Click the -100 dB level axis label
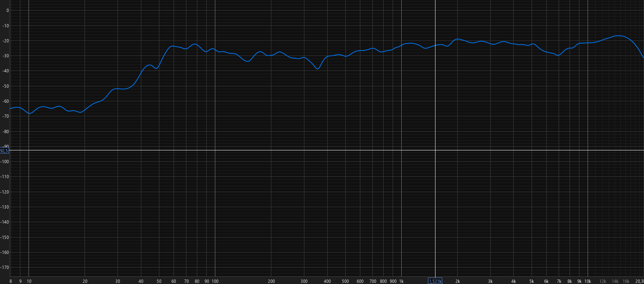Screen dimensions: 644x284 click(x=5, y=161)
